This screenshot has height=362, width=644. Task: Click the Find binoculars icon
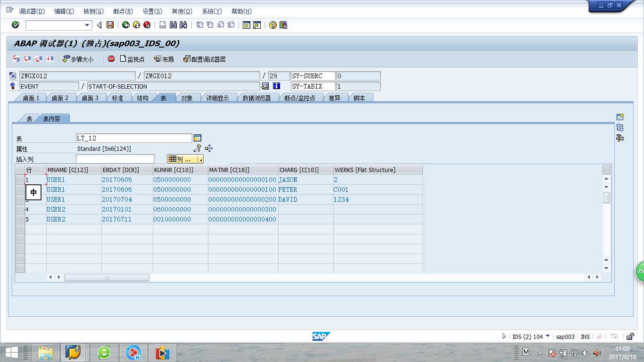[x=173, y=25]
